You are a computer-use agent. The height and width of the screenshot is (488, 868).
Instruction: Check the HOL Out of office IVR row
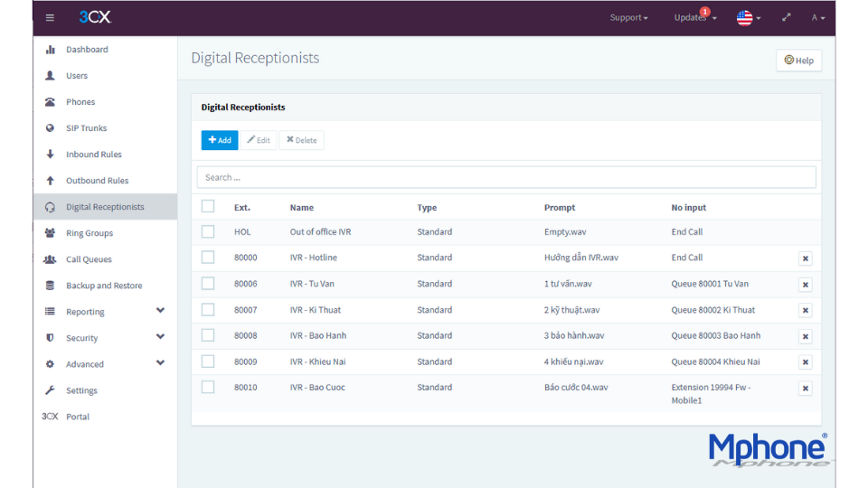208,231
